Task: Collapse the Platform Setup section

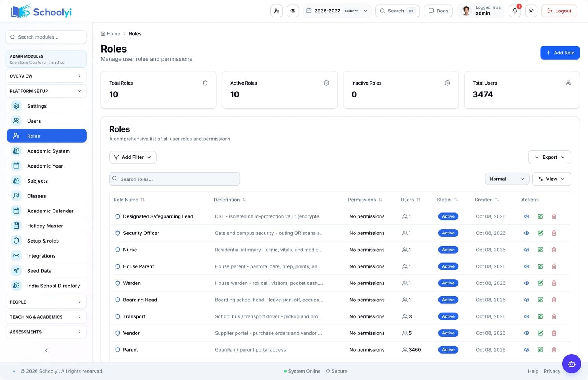Action: coord(46,91)
